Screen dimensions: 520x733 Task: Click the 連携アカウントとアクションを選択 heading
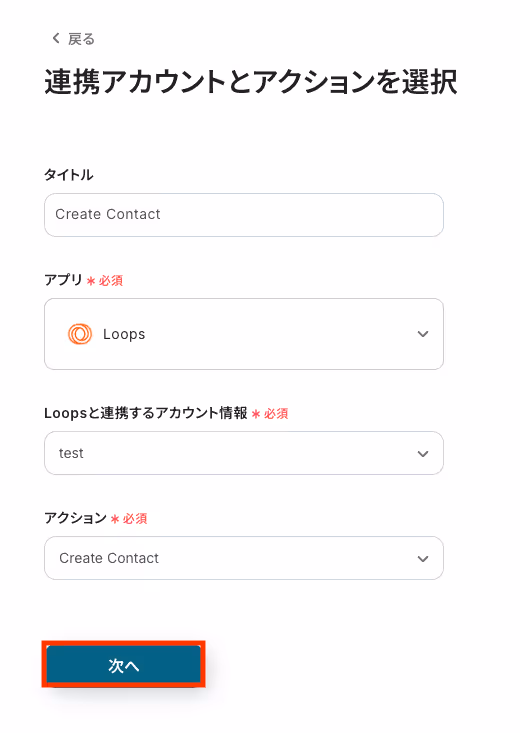tap(251, 82)
